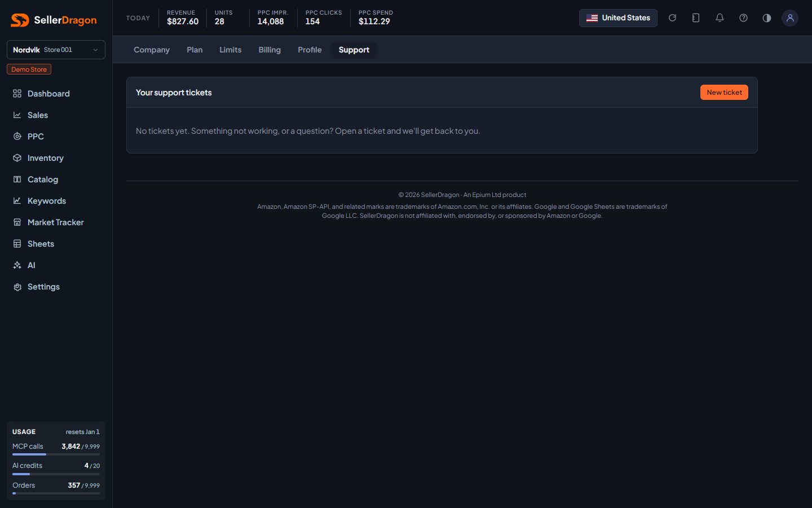Click the Sales chart icon
812x508 pixels.
[17, 115]
